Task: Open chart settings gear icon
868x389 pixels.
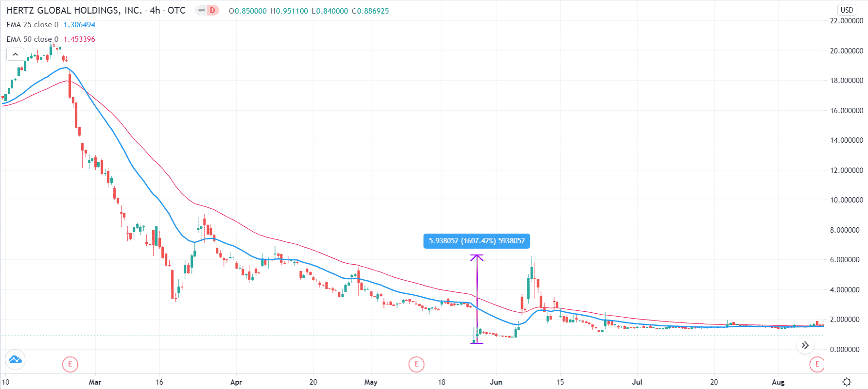Action: tap(847, 382)
